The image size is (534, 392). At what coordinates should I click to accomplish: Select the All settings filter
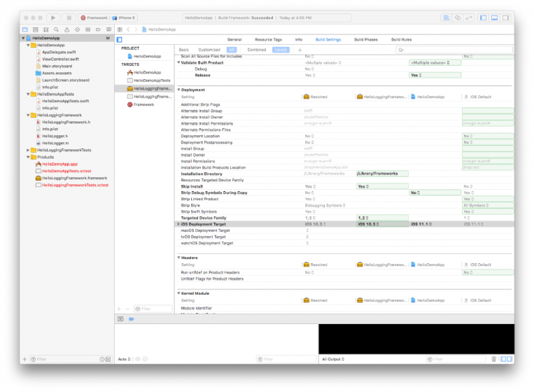pos(232,50)
